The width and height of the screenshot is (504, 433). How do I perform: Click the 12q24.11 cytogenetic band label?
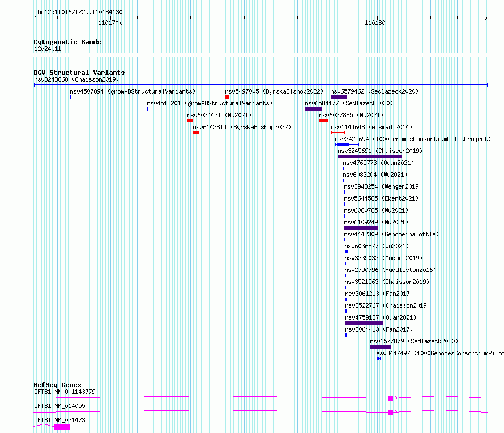(x=48, y=49)
